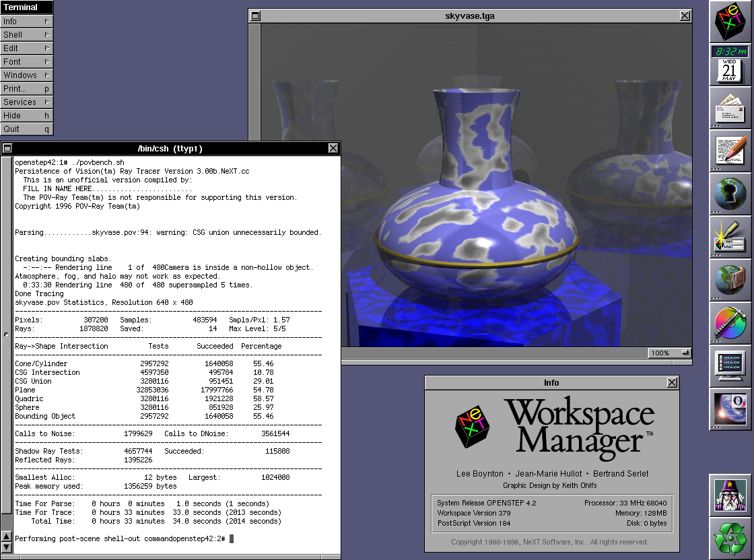Expand the Info submenu in Terminal menu

(x=26, y=22)
